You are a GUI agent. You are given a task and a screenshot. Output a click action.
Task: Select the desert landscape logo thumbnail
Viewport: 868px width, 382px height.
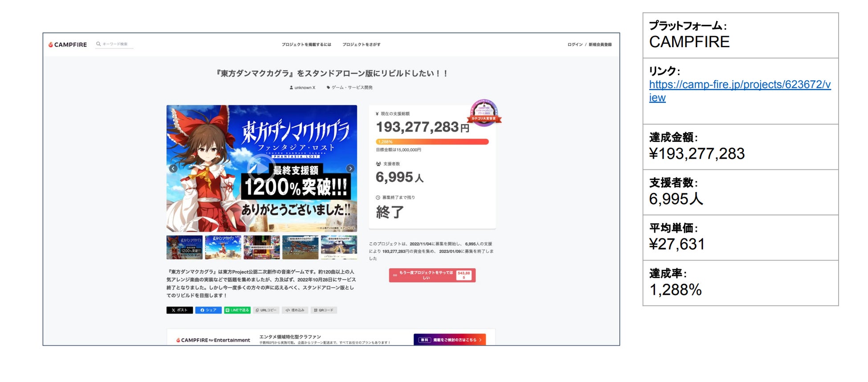click(x=223, y=247)
